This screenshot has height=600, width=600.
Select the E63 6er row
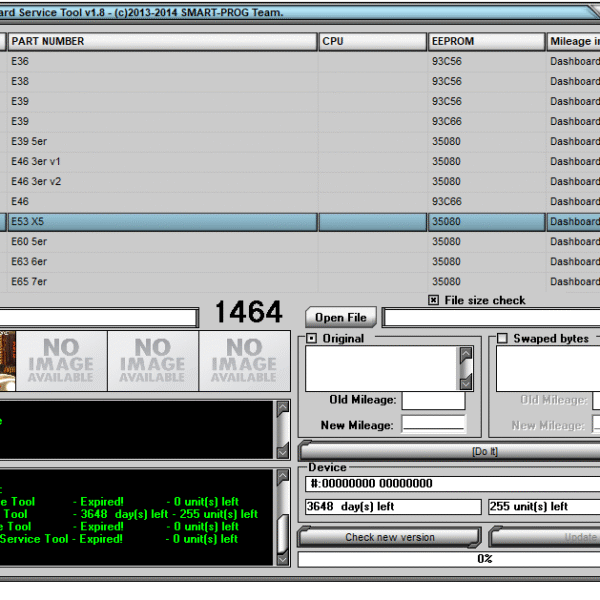tap(300, 261)
